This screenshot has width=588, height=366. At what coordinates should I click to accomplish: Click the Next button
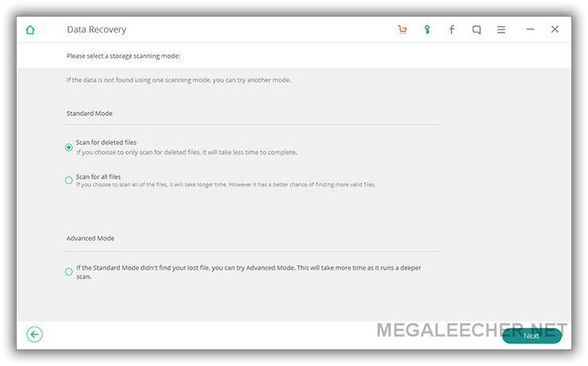(x=532, y=336)
